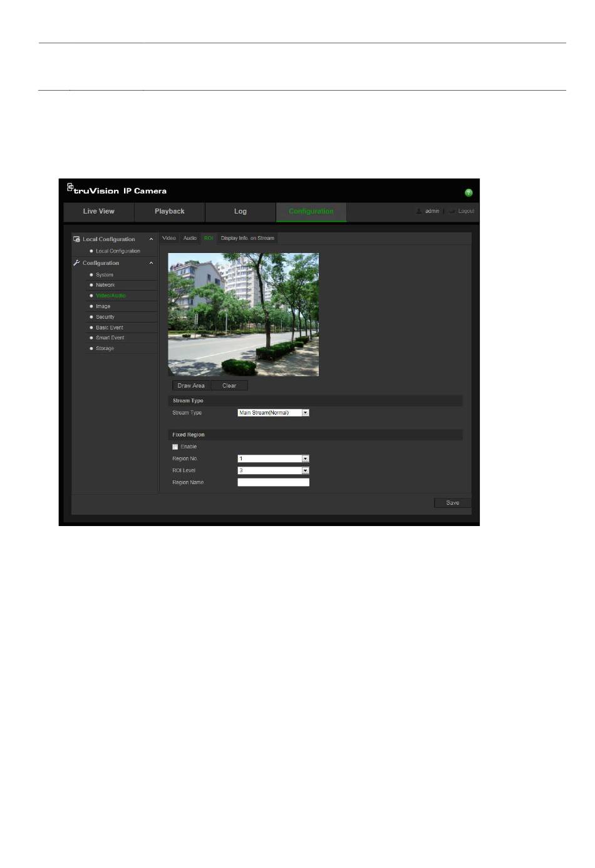This screenshot has width=595, height=868.
Task: Click the truVision logo icon
Action: pos(70,187)
